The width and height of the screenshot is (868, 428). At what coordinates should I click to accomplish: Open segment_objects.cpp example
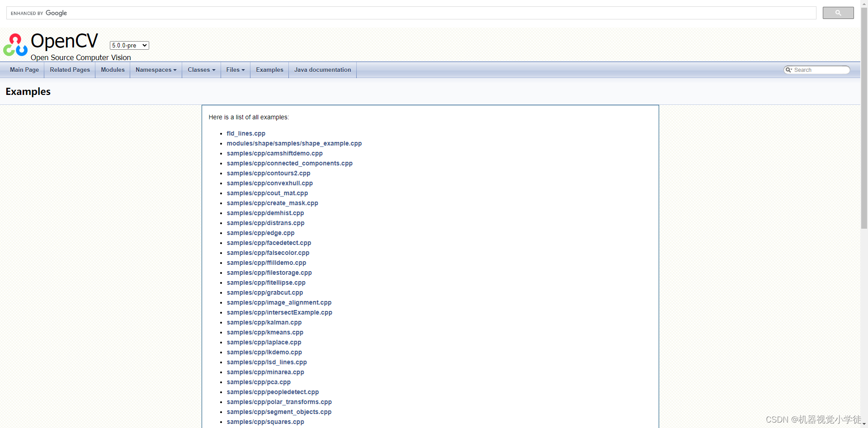point(279,412)
